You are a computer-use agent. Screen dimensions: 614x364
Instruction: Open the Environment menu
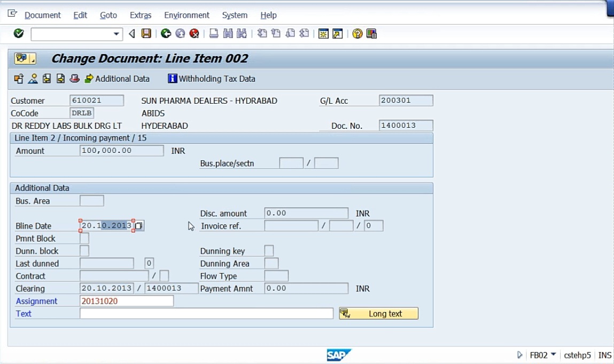(187, 15)
